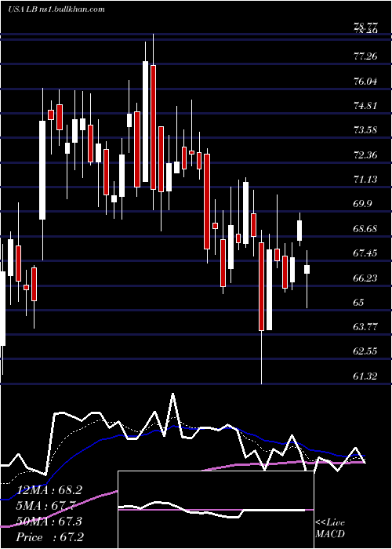This screenshot has width=392, height=549.
Task: Click the 62.55 price axis label
Action: tap(365, 351)
